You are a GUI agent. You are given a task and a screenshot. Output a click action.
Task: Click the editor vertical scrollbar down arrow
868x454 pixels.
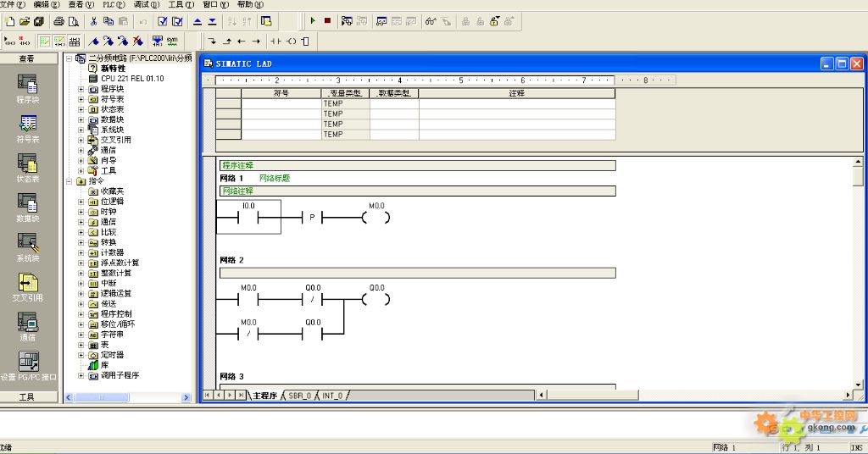(x=858, y=385)
